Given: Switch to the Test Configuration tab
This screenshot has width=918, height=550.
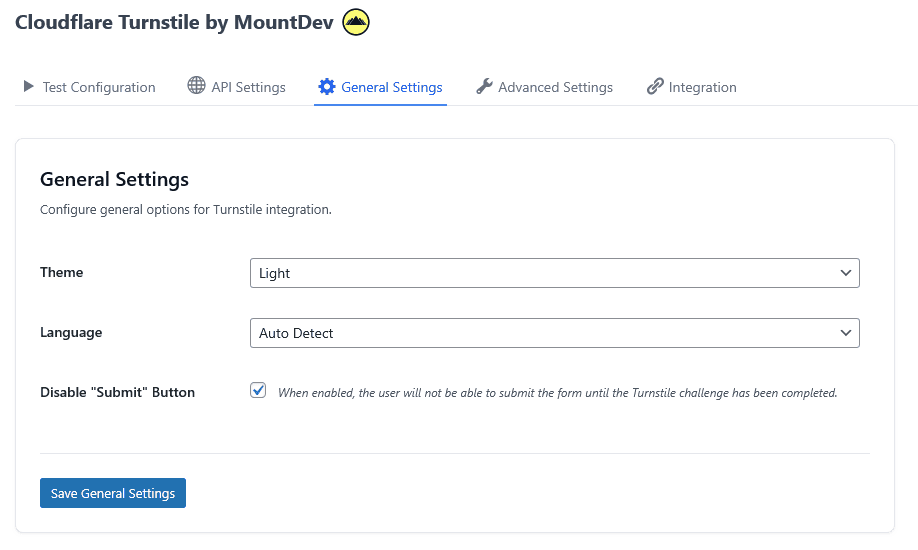Looking at the screenshot, I should 89,87.
